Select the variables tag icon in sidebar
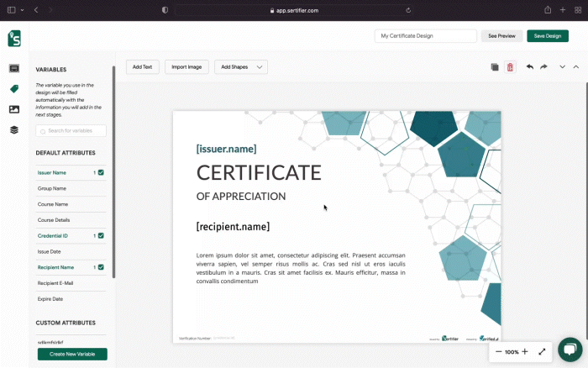 click(14, 89)
